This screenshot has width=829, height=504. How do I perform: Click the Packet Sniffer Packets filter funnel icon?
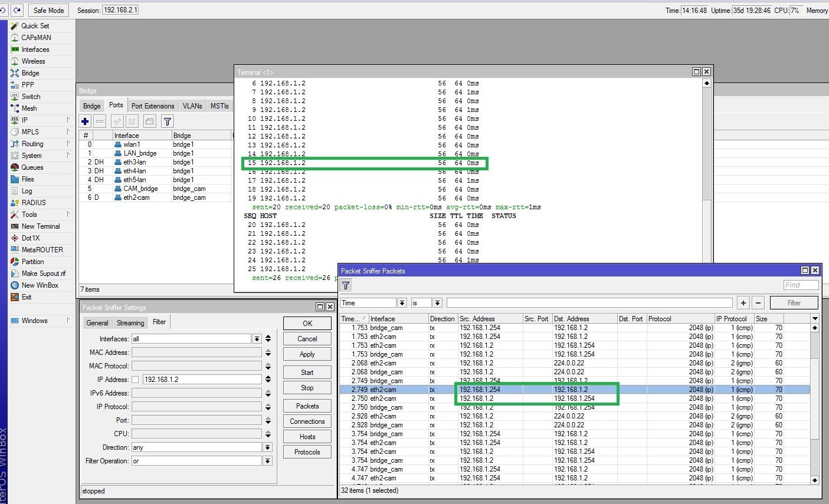pos(346,285)
